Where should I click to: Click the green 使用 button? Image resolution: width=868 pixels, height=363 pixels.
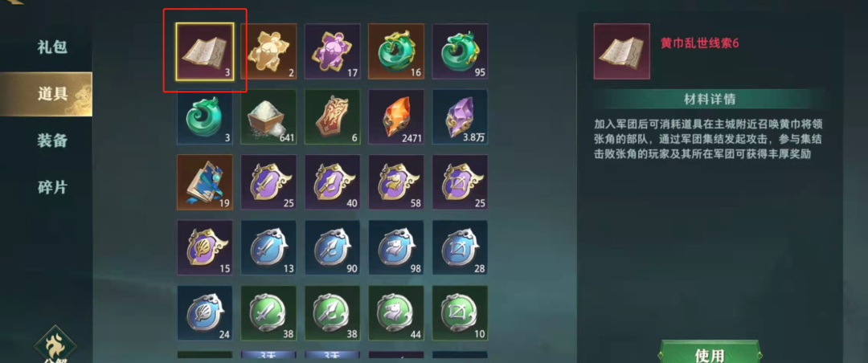click(x=709, y=353)
